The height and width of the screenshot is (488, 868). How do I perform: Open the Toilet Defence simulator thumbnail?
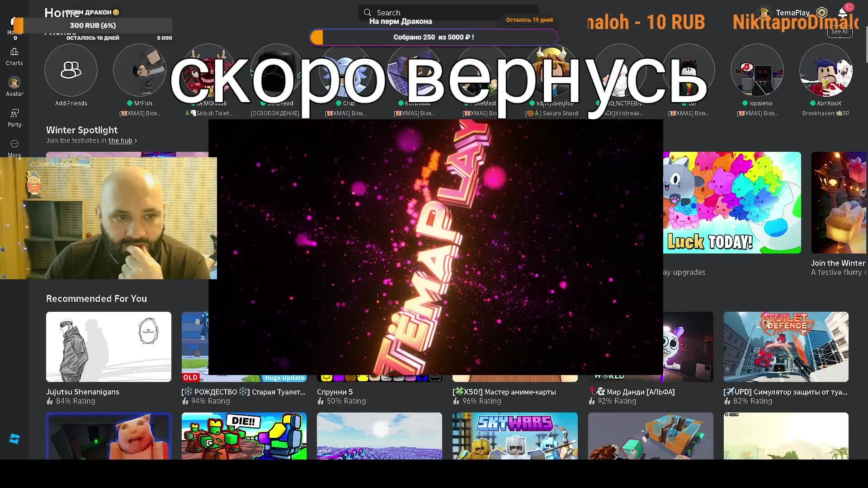786,347
